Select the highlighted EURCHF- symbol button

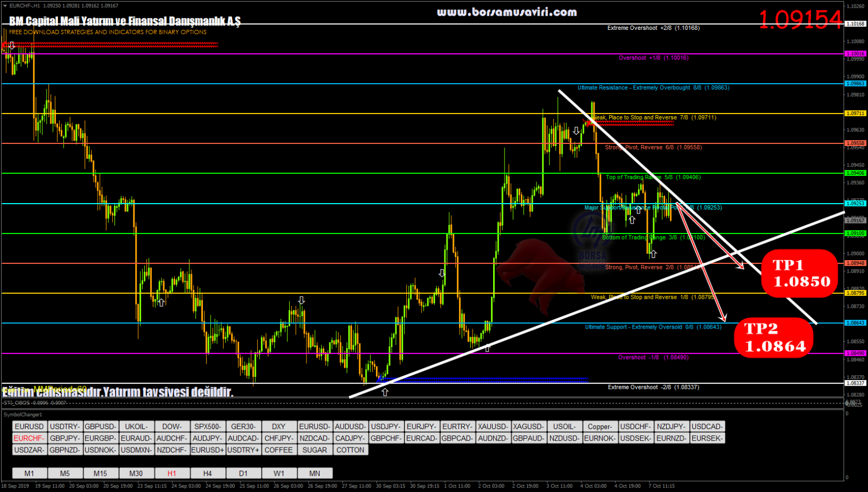coord(29,438)
